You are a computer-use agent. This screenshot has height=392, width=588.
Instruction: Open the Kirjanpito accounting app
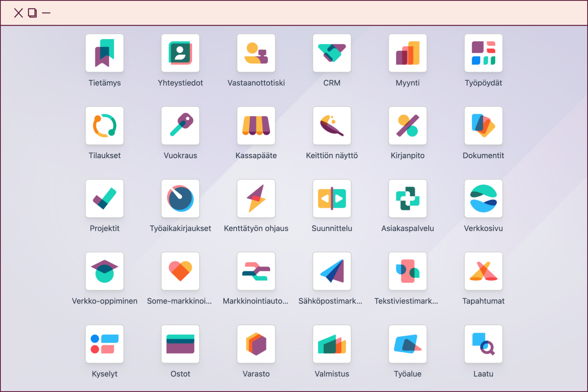[x=407, y=126]
